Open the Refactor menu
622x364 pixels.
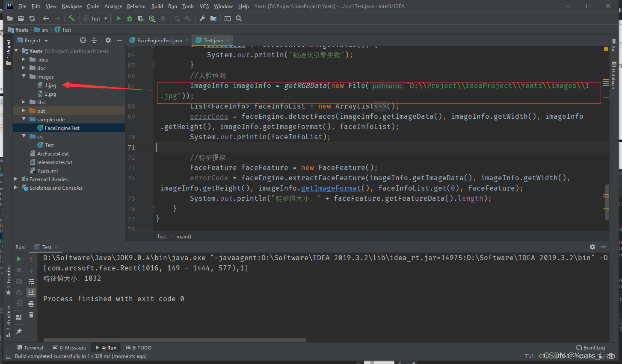(136, 6)
